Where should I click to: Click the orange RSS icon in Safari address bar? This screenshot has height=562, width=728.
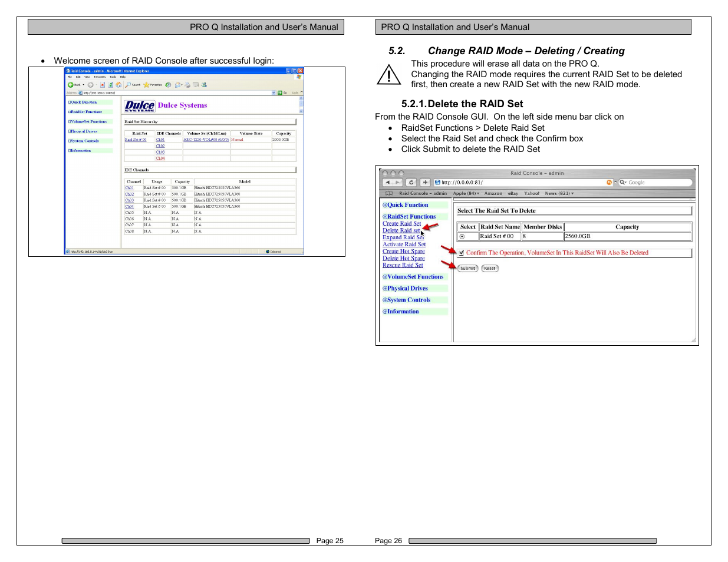click(609, 183)
